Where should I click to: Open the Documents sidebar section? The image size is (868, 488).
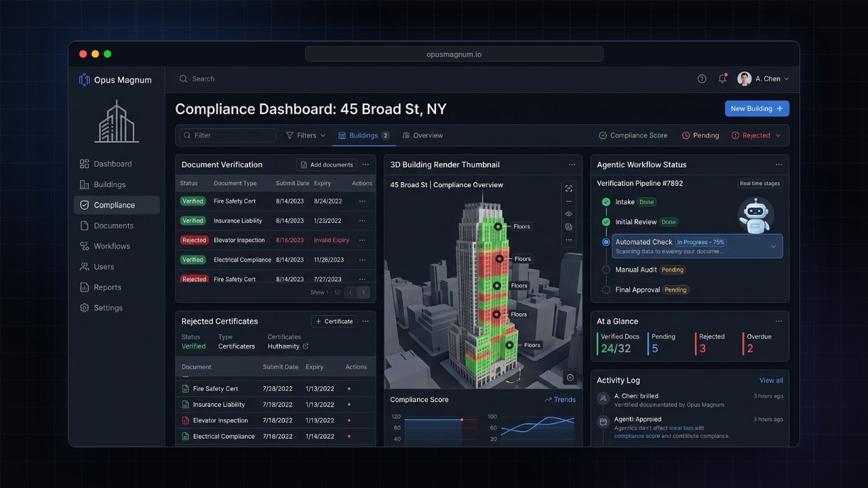click(106, 226)
